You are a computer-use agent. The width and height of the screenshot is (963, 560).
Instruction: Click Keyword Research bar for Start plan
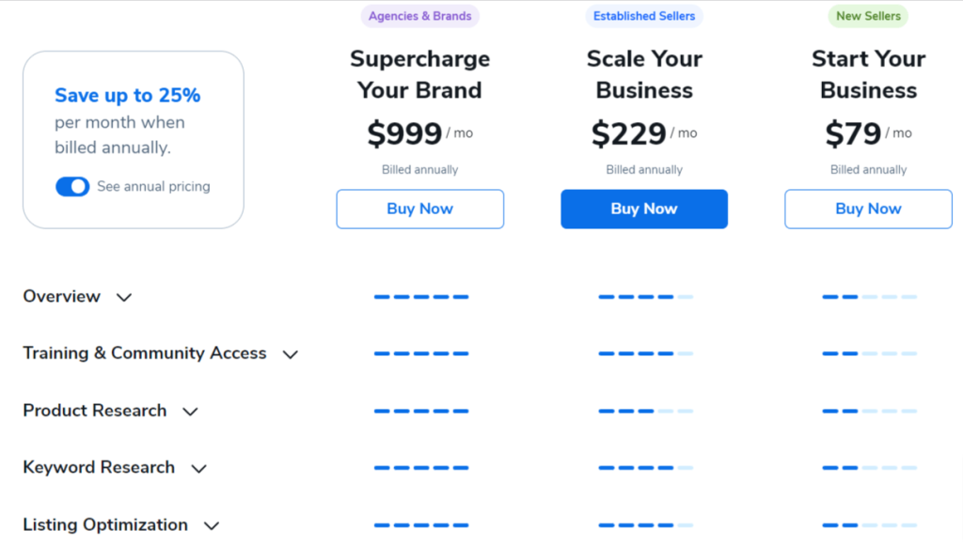[870, 468]
